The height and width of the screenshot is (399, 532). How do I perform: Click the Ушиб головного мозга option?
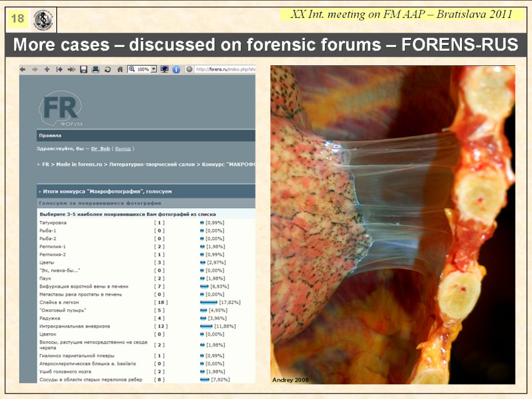pyautogui.click(x=65, y=372)
